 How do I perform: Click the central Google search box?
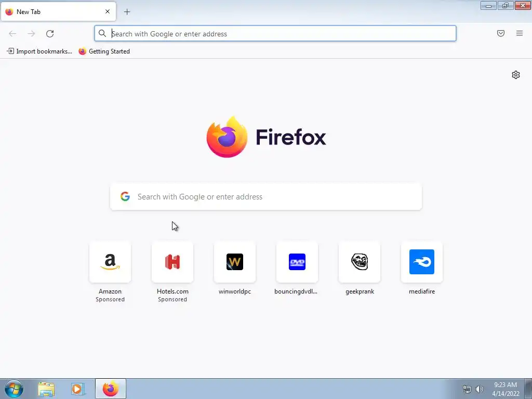tap(266, 197)
